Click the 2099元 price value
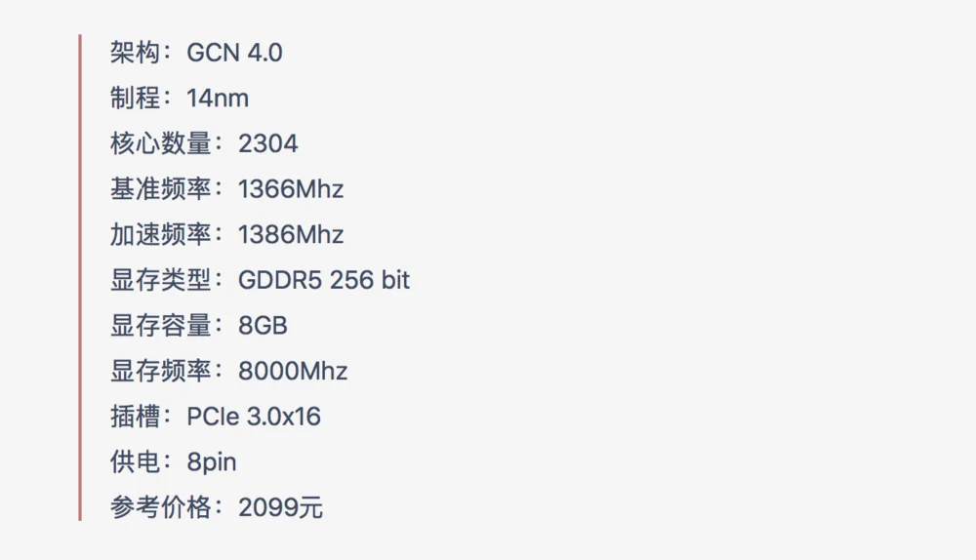Screen dimensions: 976x560 point(281,507)
